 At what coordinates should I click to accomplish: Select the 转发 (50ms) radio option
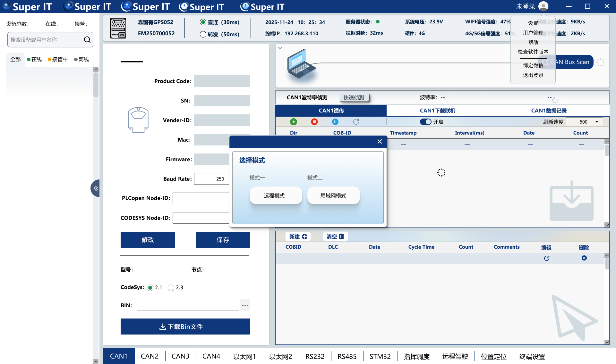tap(203, 34)
